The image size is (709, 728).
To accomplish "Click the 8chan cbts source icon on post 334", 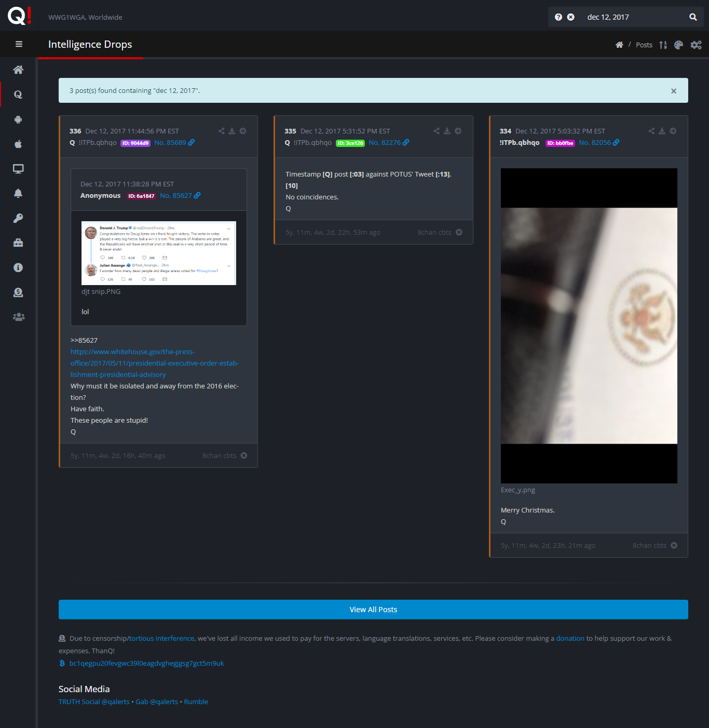I will pyautogui.click(x=674, y=545).
